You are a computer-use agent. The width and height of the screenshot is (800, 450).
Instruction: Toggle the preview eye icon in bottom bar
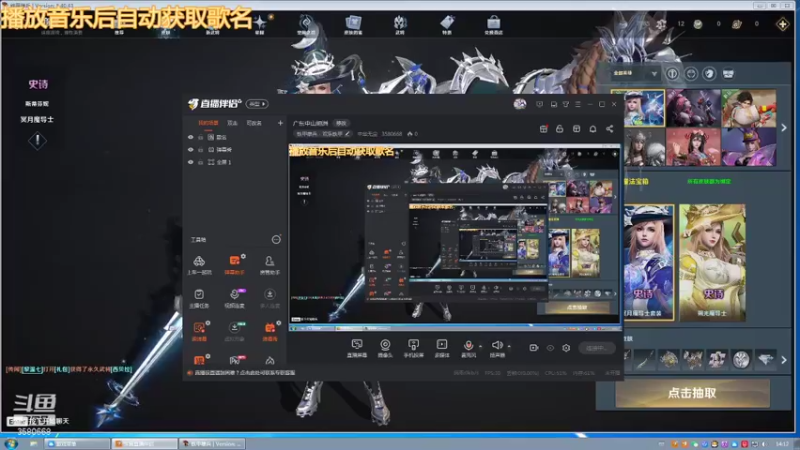pyautogui.click(x=550, y=348)
